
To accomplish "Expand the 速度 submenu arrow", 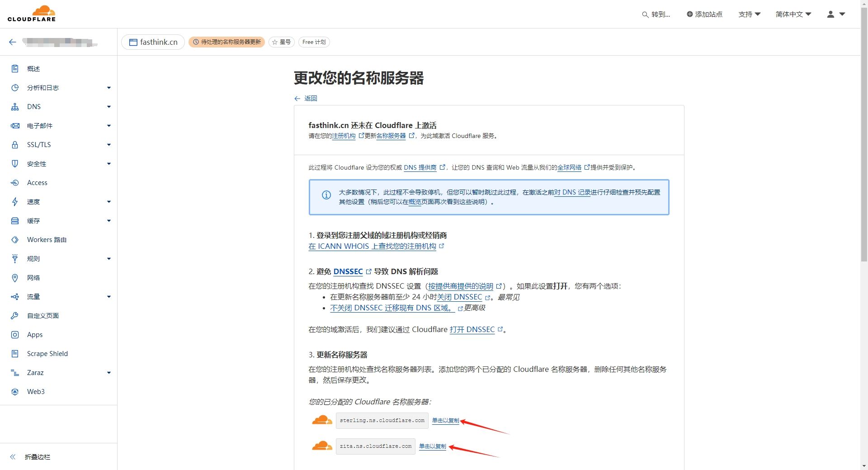I will coord(109,202).
